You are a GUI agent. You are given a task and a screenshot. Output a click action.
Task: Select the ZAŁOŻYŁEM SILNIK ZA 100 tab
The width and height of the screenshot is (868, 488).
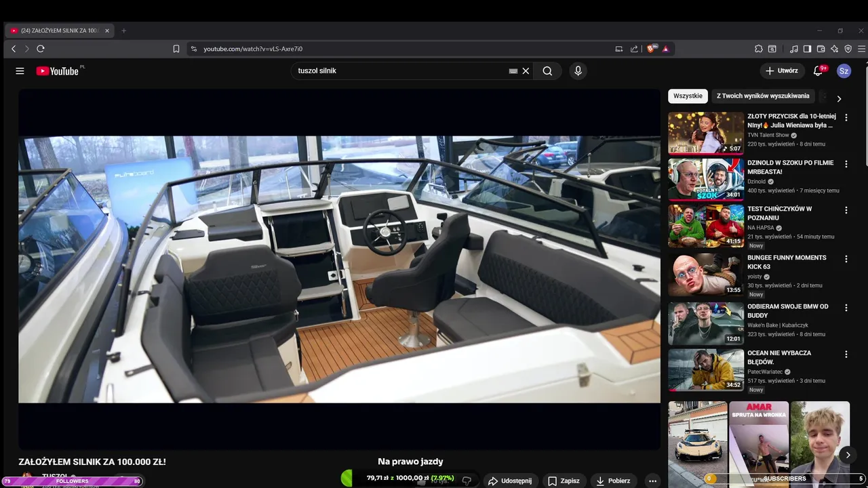tap(60, 30)
